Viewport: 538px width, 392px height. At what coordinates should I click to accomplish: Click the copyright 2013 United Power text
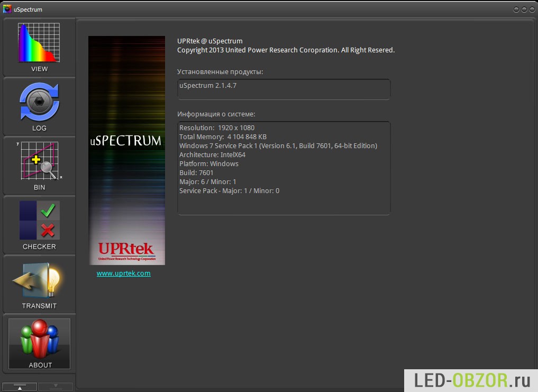(286, 50)
